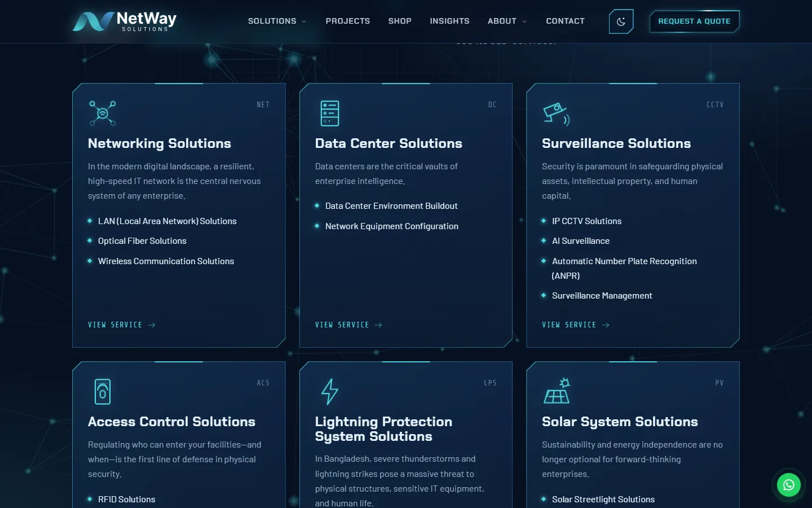Click the arrow next to Networking View Service
Viewport: 812px width, 508px height.
pos(152,325)
